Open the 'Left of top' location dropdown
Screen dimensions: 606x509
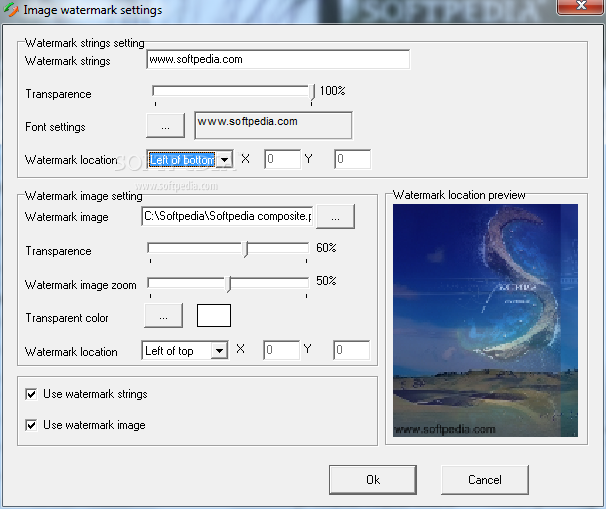pos(220,351)
